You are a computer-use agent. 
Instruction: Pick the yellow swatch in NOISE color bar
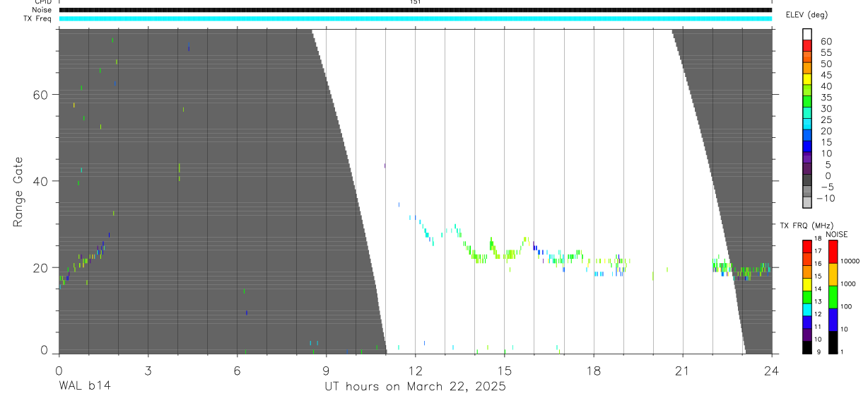point(833,274)
